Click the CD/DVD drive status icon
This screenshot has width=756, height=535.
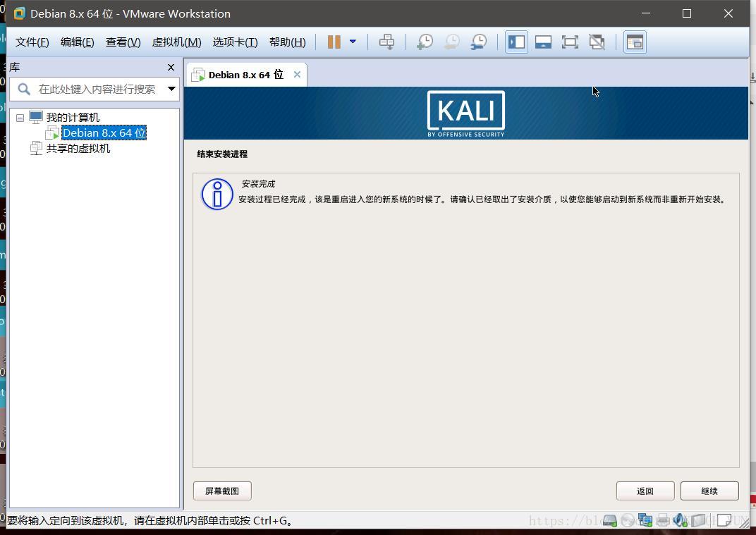point(628,520)
